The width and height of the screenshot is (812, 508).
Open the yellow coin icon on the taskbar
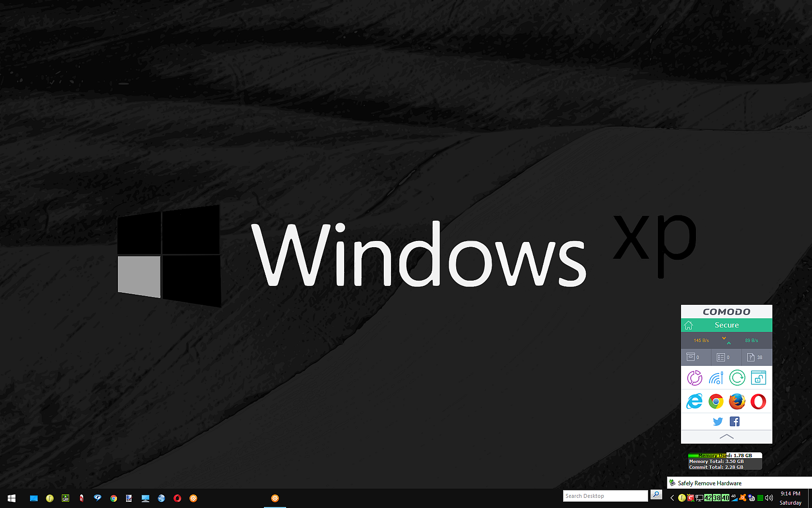(50, 498)
